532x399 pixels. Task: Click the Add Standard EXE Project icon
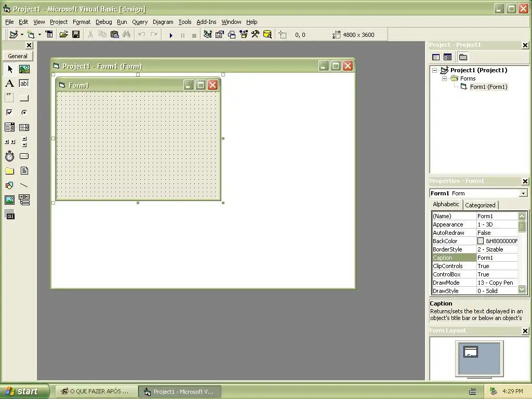point(14,35)
